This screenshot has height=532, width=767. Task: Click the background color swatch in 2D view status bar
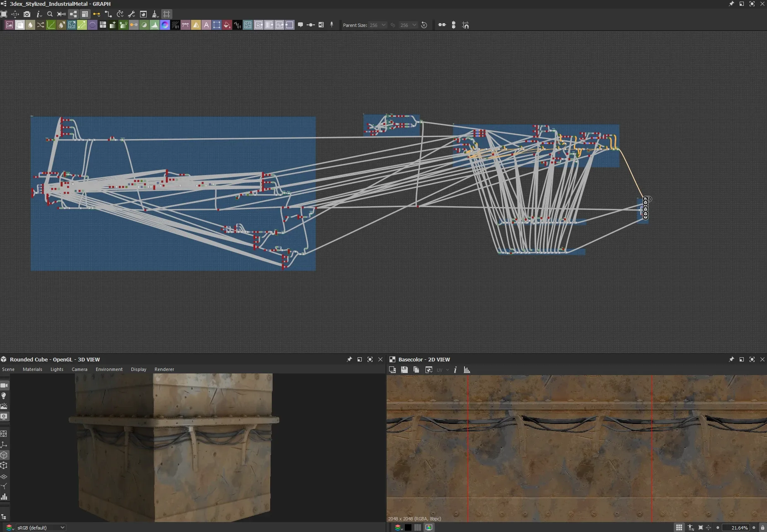pos(408,527)
